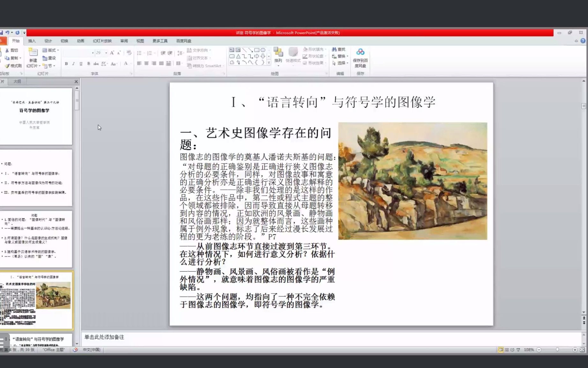
Task: Open the undo history dropdown arrow
Action: pyautogui.click(x=12, y=33)
